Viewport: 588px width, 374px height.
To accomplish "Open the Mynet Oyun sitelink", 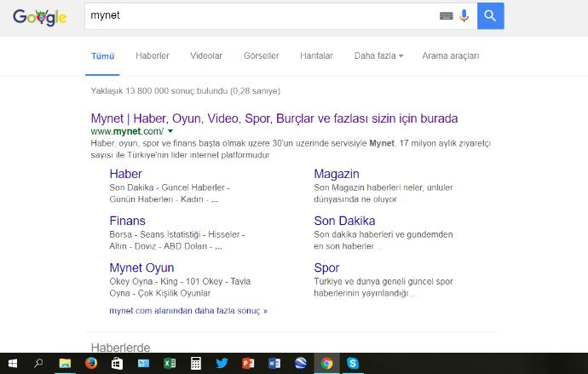I will [141, 268].
